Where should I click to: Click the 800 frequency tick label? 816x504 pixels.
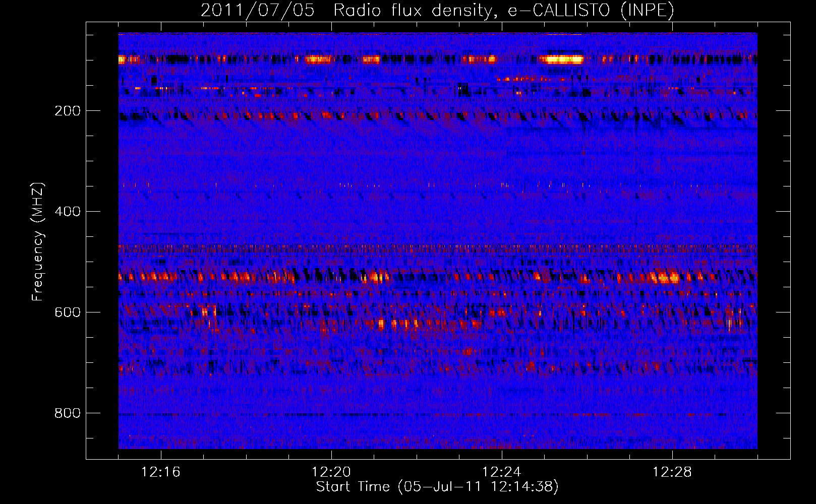[x=68, y=413]
